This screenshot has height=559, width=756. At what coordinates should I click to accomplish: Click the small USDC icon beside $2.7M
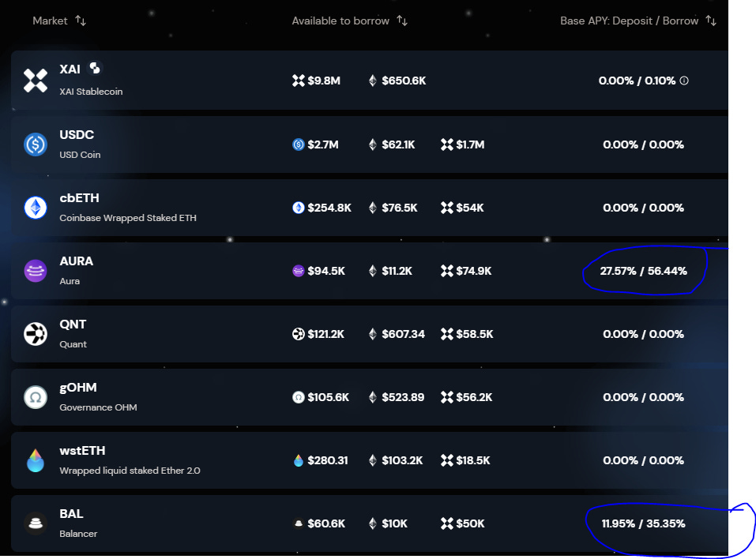(299, 144)
